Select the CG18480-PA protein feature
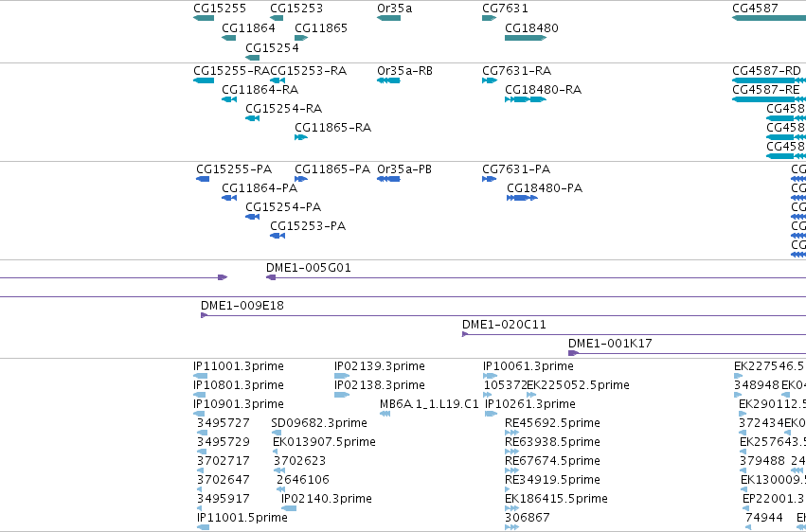 point(522,198)
